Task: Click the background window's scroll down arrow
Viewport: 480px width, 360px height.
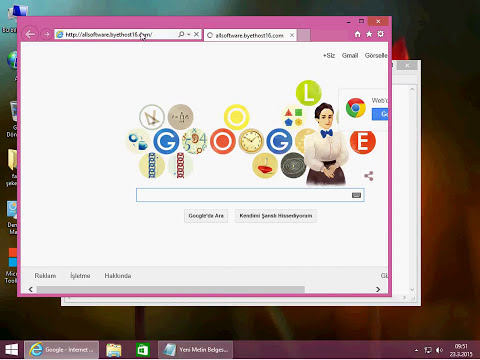Action: 412,289
